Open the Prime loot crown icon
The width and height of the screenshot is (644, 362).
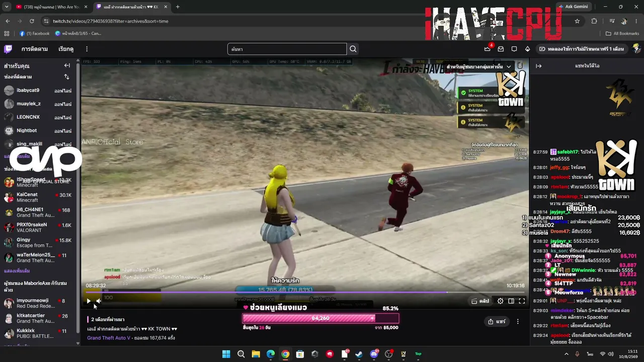487,49
